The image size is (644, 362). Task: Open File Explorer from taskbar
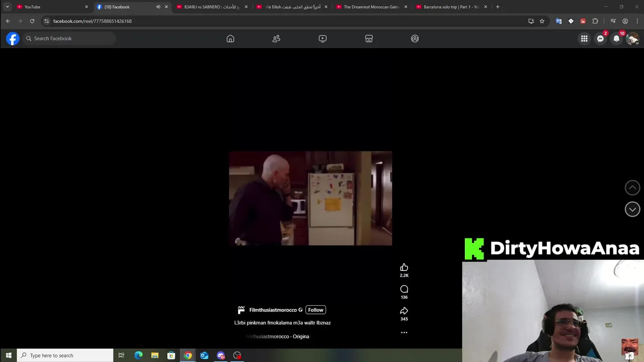coord(155,355)
